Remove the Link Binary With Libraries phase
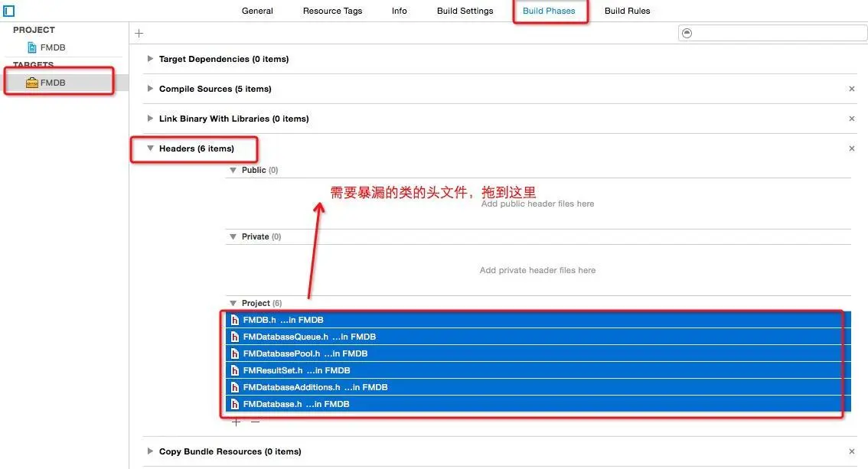 tap(851, 119)
